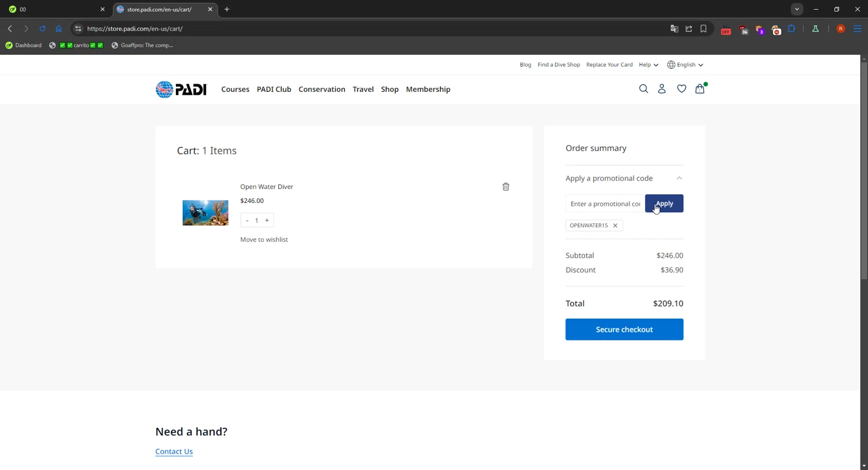
Task: Delete Open Water Diver with trash icon
Action: (506, 187)
